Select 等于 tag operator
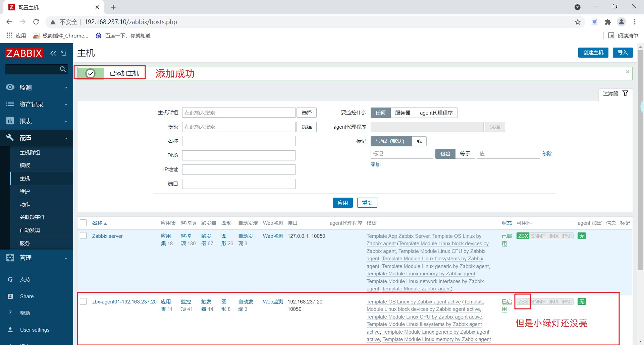644x345 pixels. [x=465, y=154]
